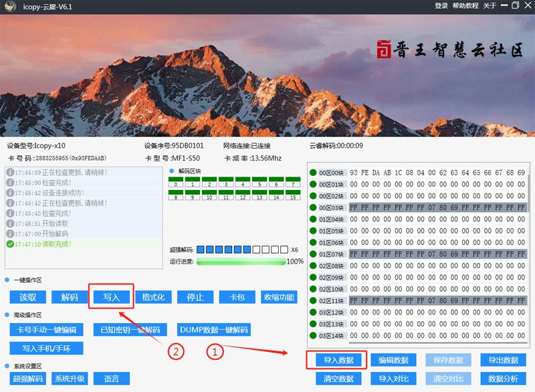Click the 收缩功能 button

coord(279,297)
